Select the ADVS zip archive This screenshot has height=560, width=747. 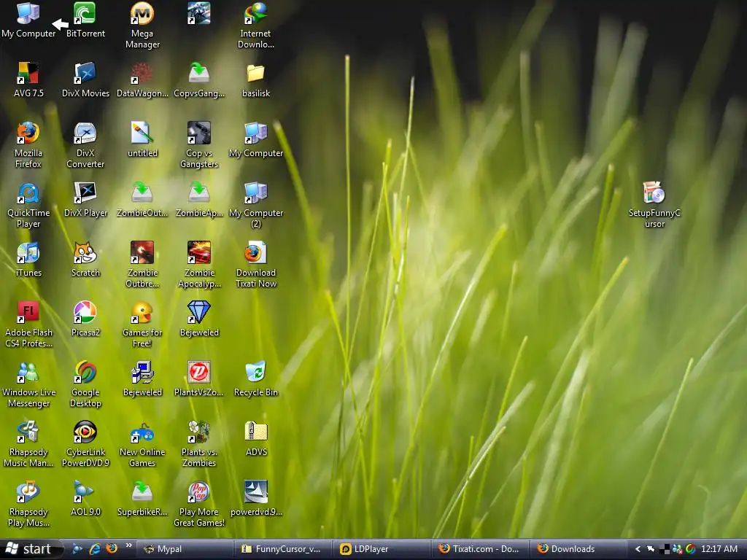256,438
